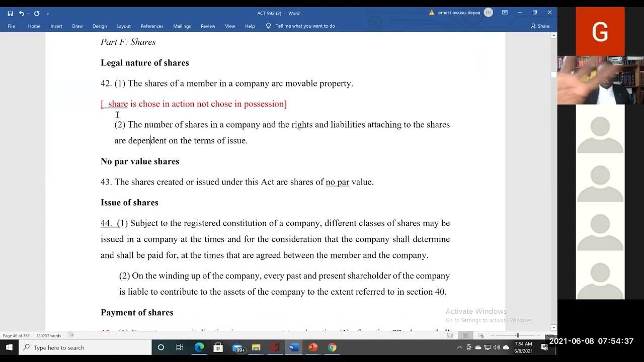Zoom in with the plus button
Viewport: 644px width, 362px height.
click(538, 335)
